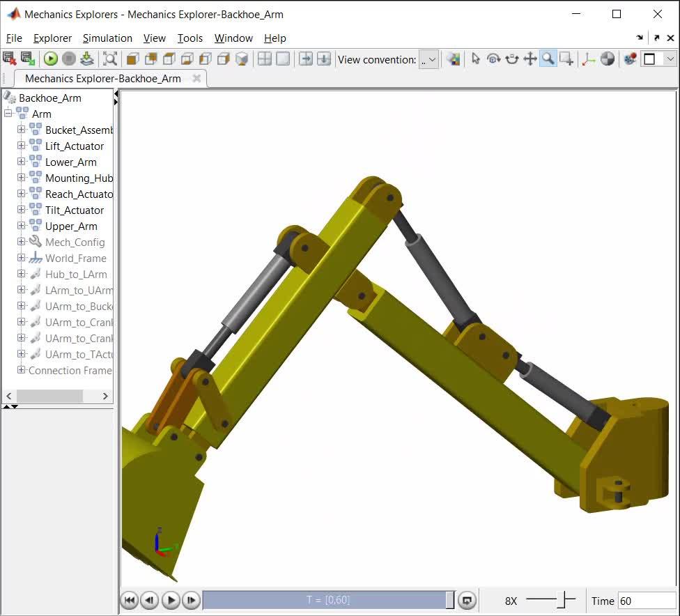
Task: Click the green Update Diagram play icon
Action: point(51,59)
